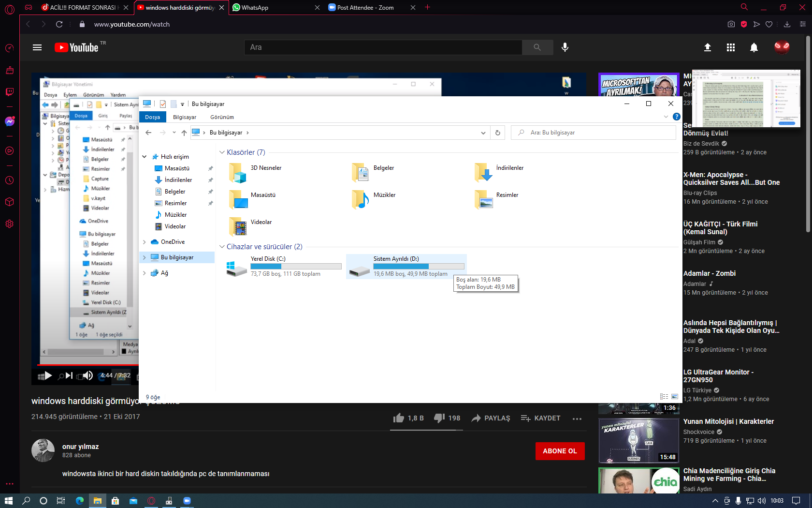Expand Bu bilgisayar tree node
This screenshot has width=812, height=508.
pyautogui.click(x=145, y=257)
